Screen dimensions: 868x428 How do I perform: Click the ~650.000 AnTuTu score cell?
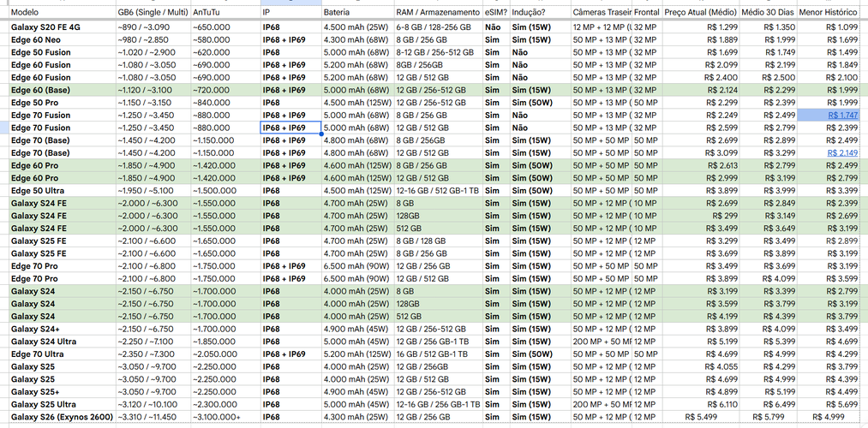coord(225,27)
